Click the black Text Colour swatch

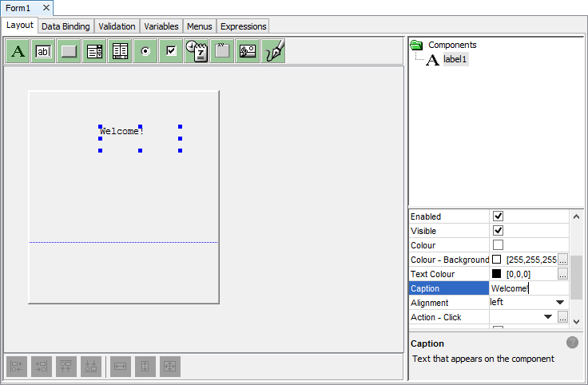coord(497,274)
